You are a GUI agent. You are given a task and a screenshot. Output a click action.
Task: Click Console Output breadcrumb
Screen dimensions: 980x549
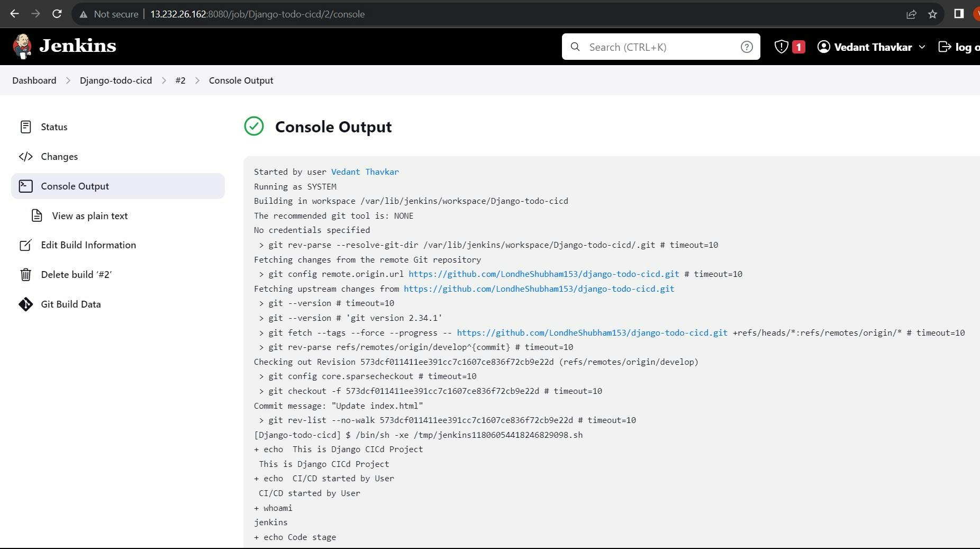241,80
